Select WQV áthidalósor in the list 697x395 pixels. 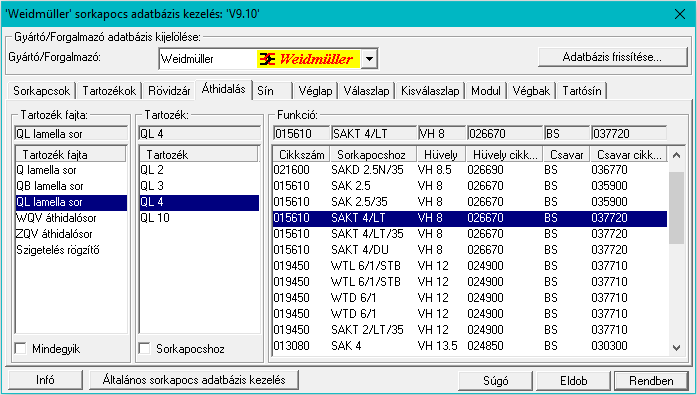pos(56,218)
